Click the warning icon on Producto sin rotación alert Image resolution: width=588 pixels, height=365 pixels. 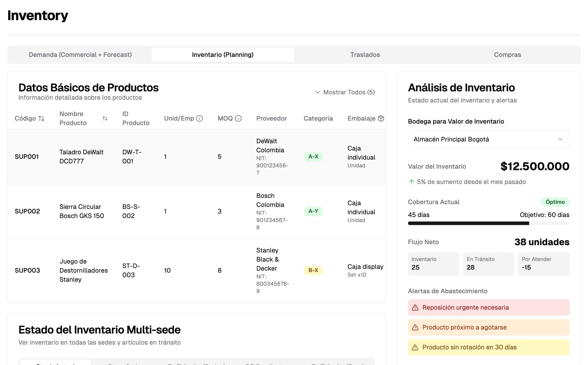tap(415, 347)
